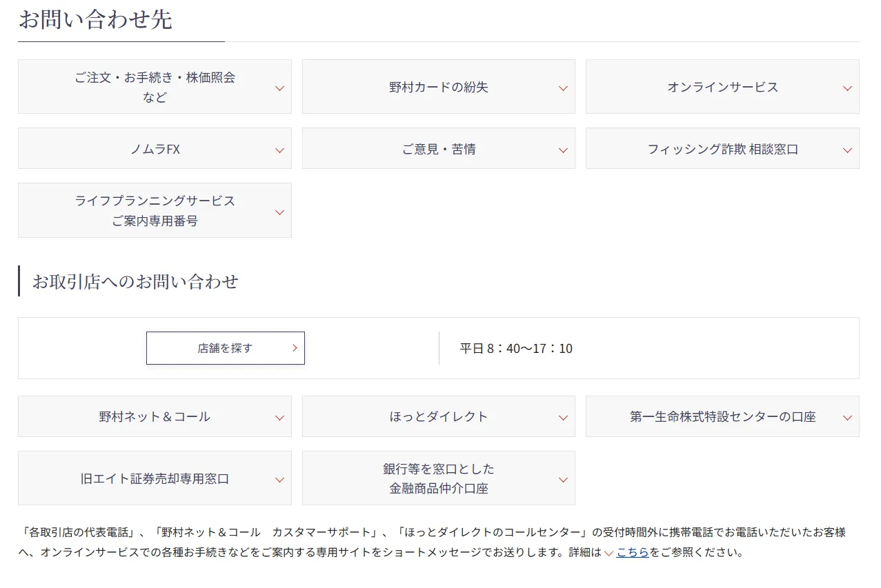Click the red chevron before こちら link
The height and width of the screenshot is (588, 881).
608,553
